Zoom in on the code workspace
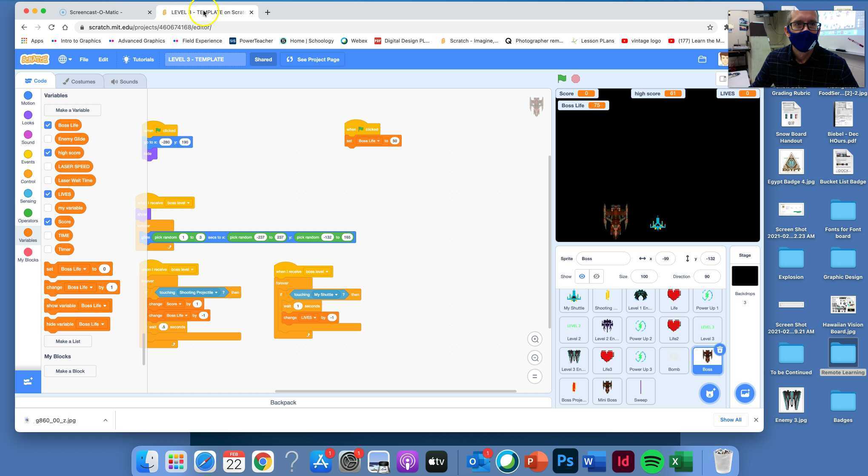Viewport: 868px width, 476px height. click(535, 339)
